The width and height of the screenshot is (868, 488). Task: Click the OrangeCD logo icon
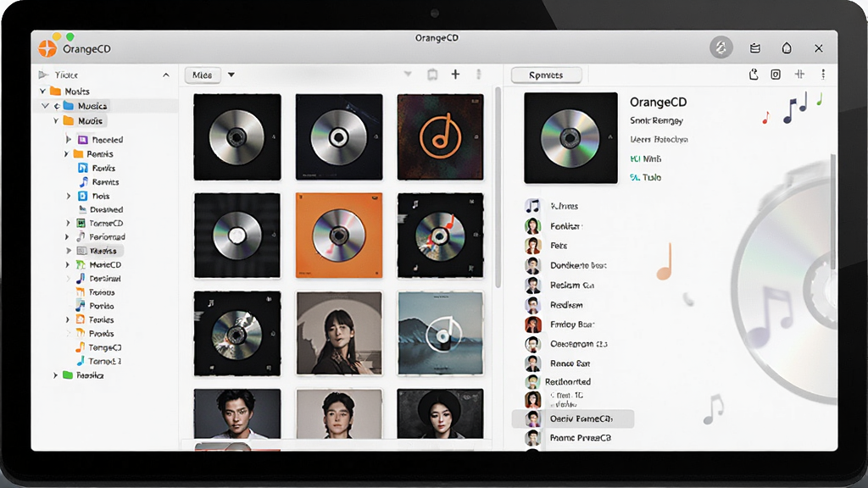pyautogui.click(x=47, y=48)
